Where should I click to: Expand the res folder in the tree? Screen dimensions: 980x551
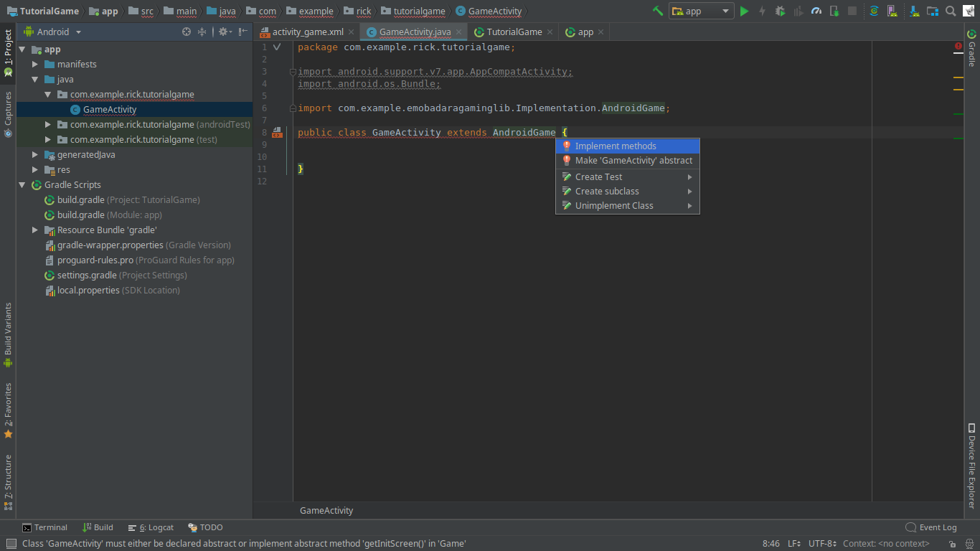[35, 170]
